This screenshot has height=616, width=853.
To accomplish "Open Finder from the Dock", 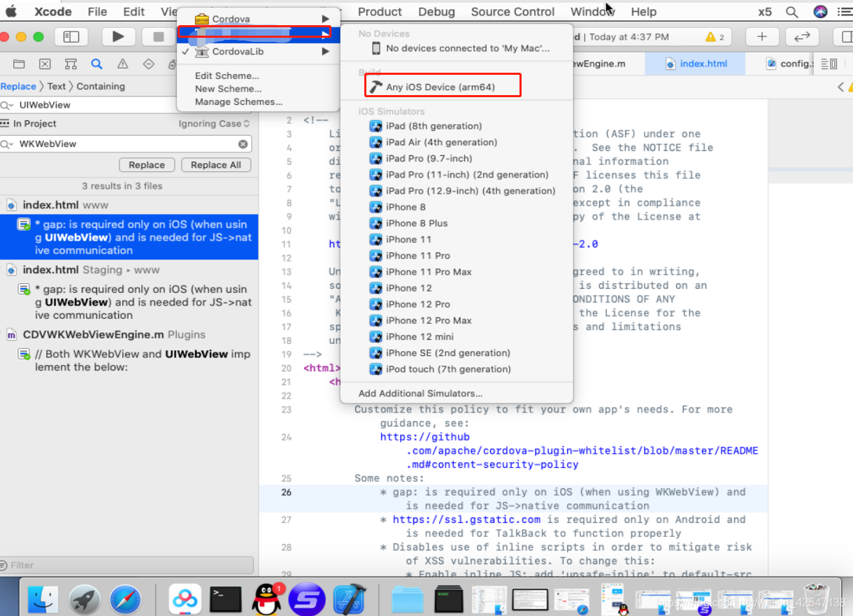I will (x=43, y=599).
